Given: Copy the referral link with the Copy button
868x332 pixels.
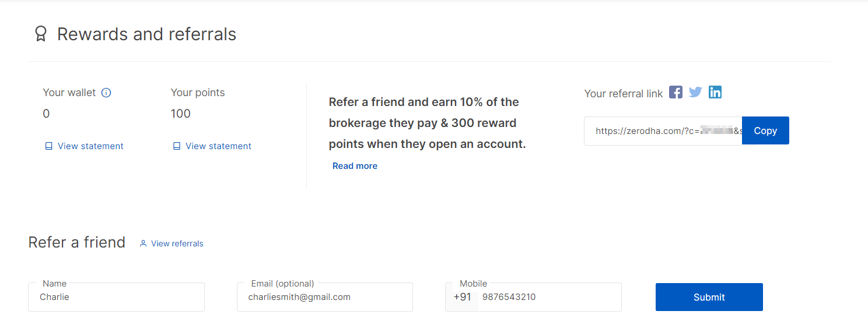Looking at the screenshot, I should [x=765, y=130].
